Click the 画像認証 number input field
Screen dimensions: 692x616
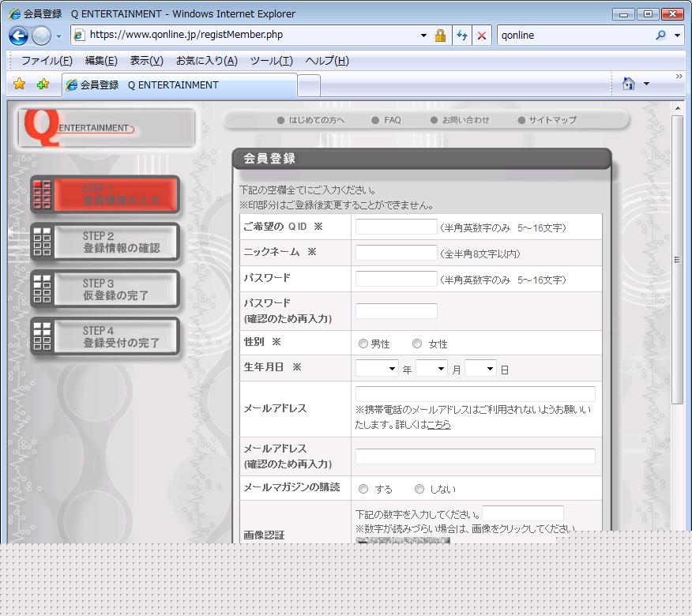tap(523, 513)
